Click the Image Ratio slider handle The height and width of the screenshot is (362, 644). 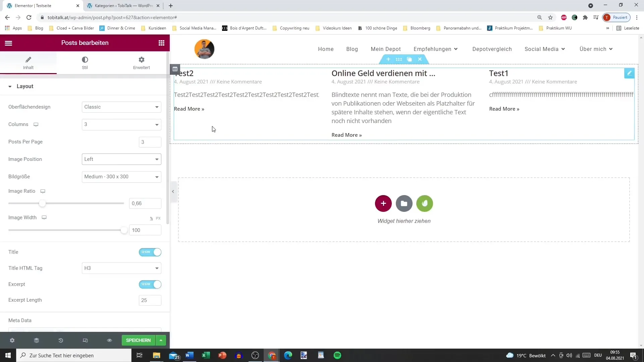[42, 203]
